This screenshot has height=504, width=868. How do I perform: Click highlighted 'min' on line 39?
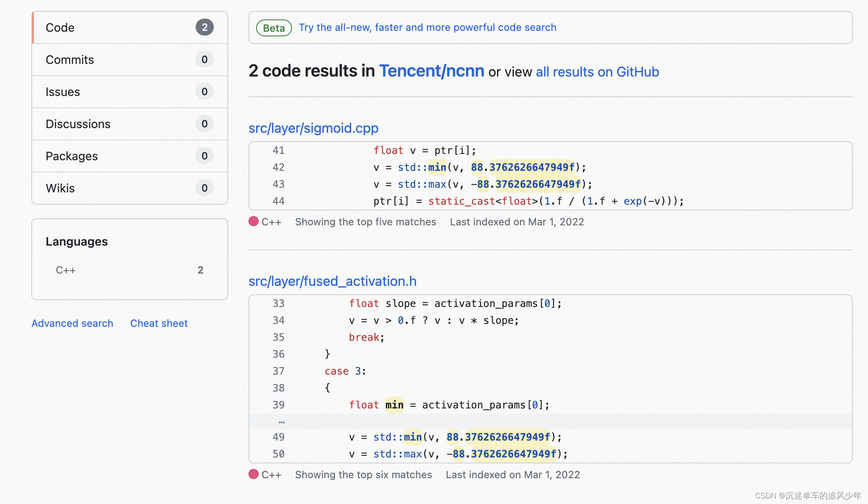tap(394, 405)
